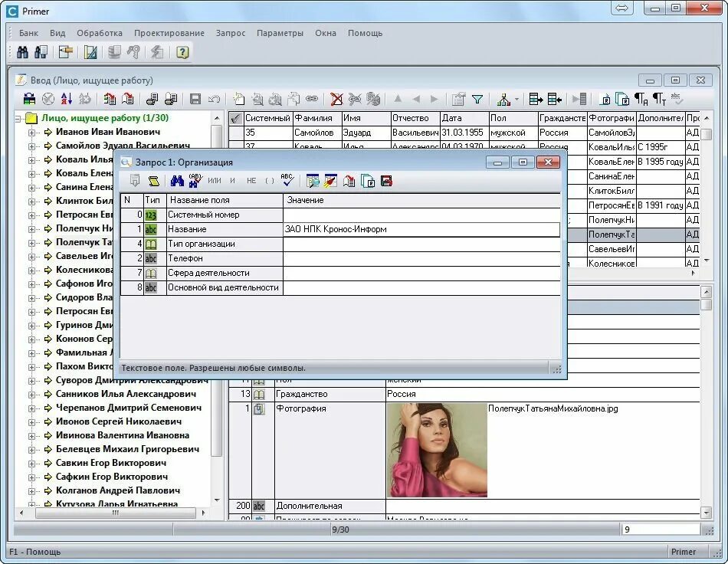Click the Название поля column header in query
Image resolution: width=728 pixels, height=564 pixels.
click(225, 200)
